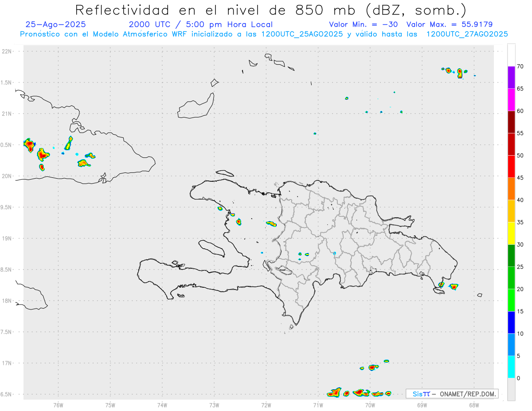Click the "73W" longitude axis label
This screenshot has height=411, width=532.
tap(214, 405)
